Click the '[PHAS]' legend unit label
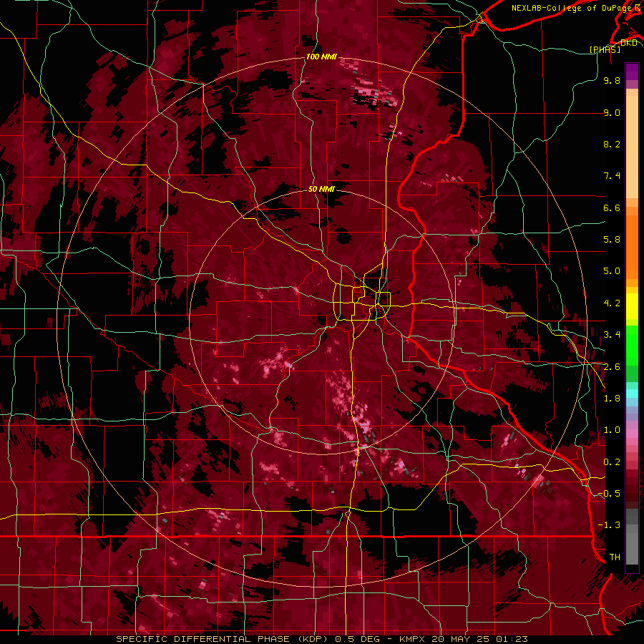Viewport: 644px width, 644px height. click(x=605, y=49)
